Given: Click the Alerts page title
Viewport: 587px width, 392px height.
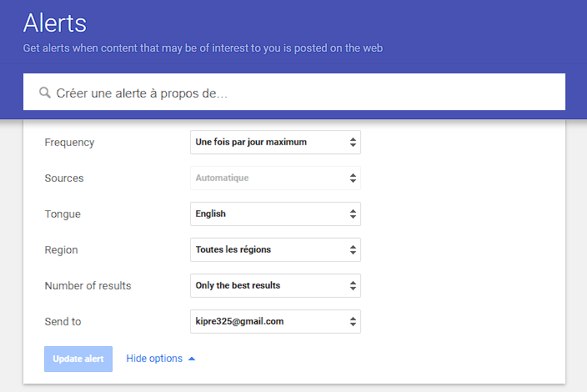Looking at the screenshot, I should click(55, 23).
